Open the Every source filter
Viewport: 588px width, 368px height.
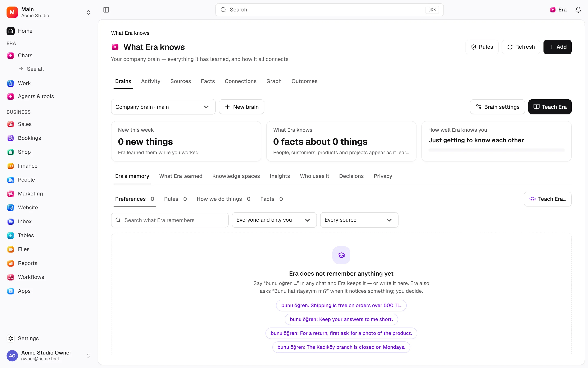click(x=359, y=220)
